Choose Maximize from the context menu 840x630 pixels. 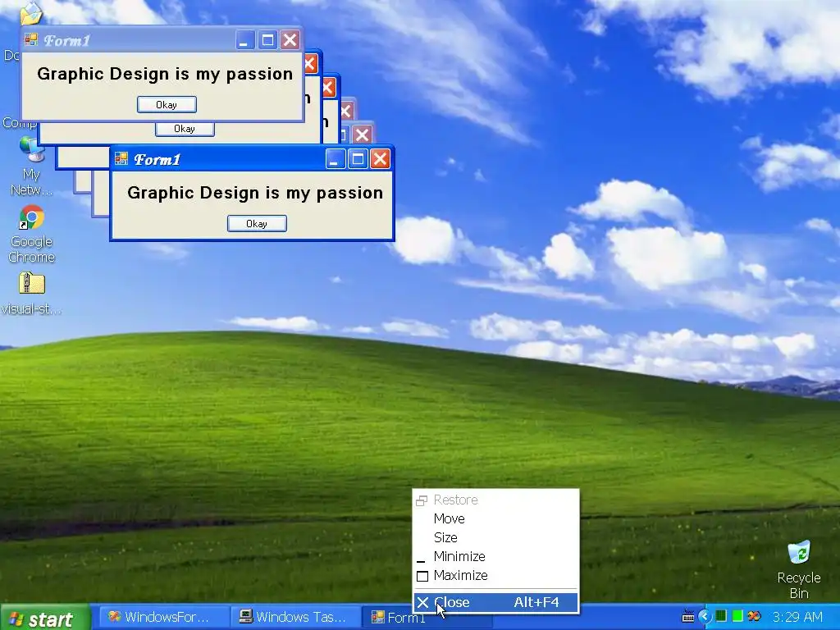coord(495,575)
